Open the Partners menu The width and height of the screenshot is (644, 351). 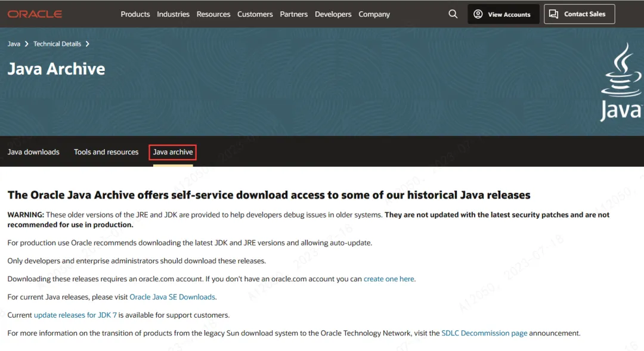(293, 14)
